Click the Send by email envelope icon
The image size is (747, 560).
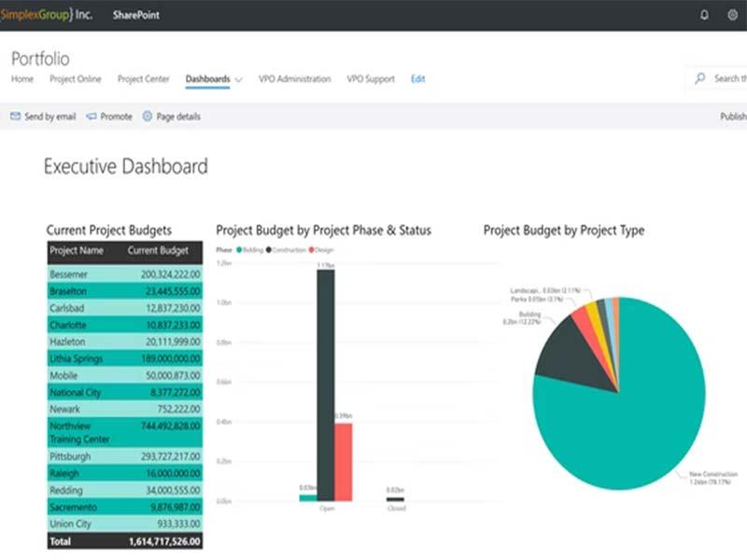(15, 116)
